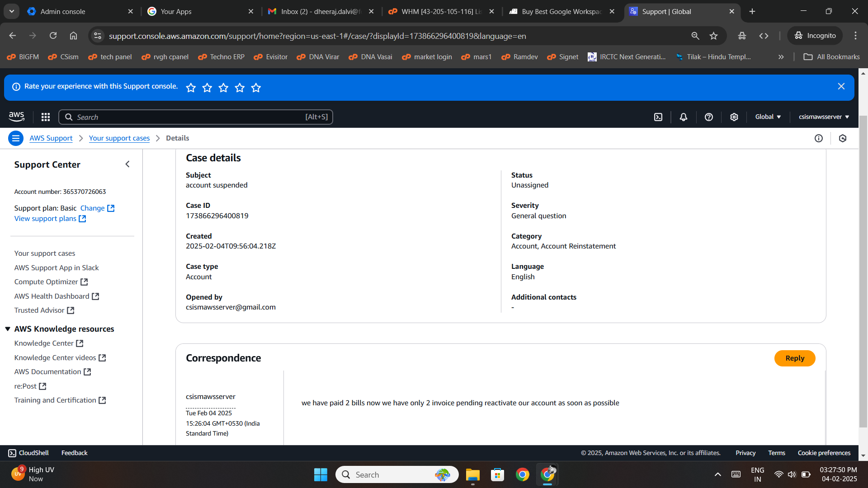Viewport: 868px width, 488px height.
Task: Open the csismawsserver account dropdown
Action: point(824,117)
